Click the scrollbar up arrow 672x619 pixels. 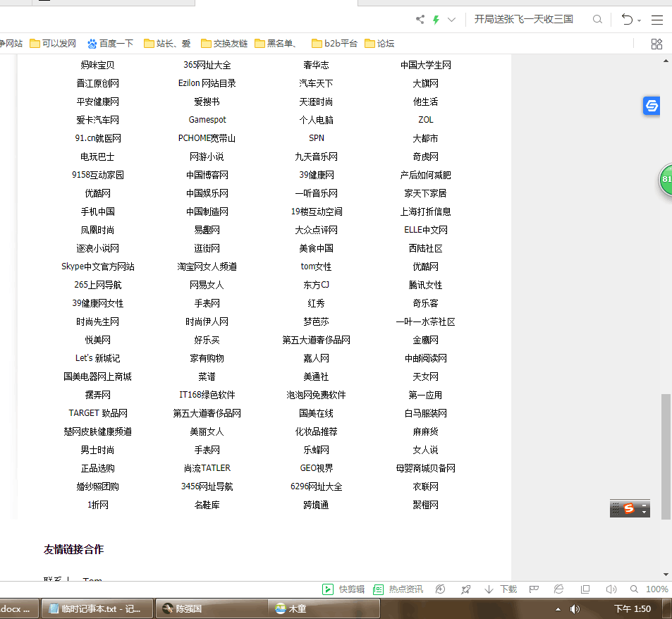666,61
